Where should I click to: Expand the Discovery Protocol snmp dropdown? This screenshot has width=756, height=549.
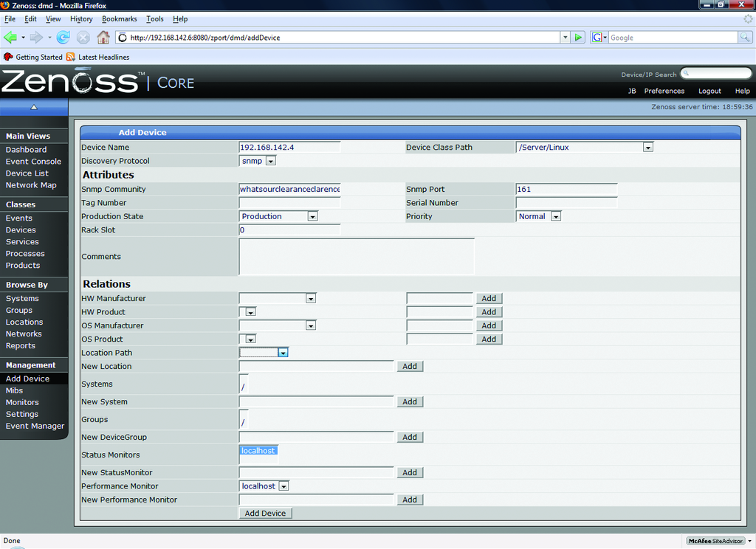(270, 161)
